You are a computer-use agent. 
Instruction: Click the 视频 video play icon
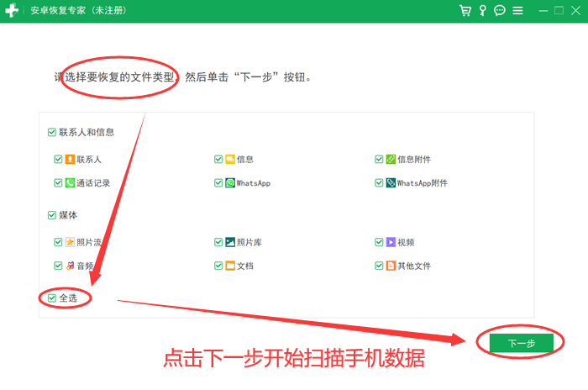(x=391, y=242)
